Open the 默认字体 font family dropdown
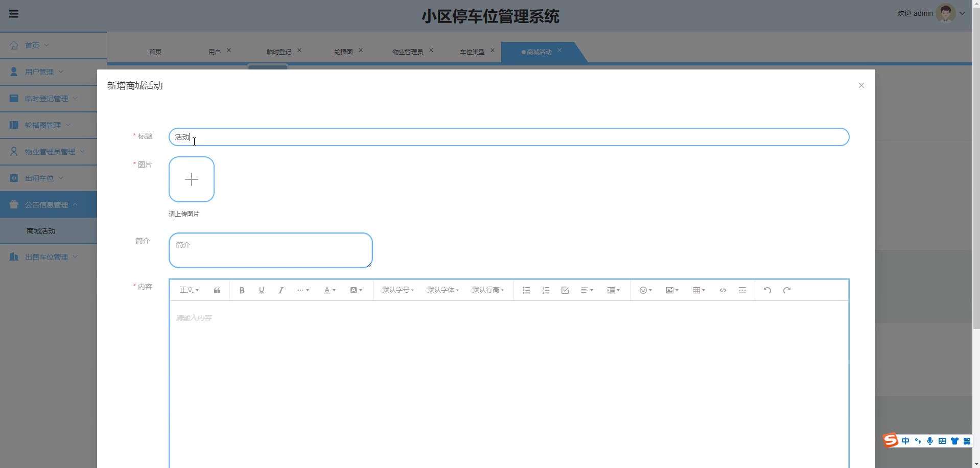The image size is (980, 468). 442,290
